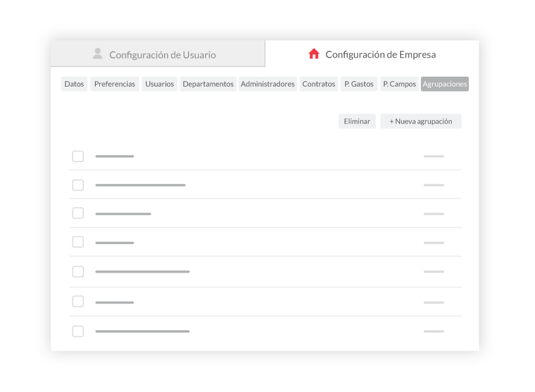Show the Administradores section
Screen dimensions: 535x392
tap(267, 84)
